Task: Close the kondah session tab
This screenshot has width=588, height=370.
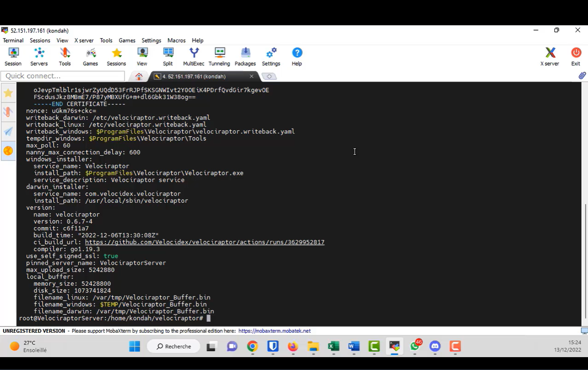Action: [x=251, y=76]
